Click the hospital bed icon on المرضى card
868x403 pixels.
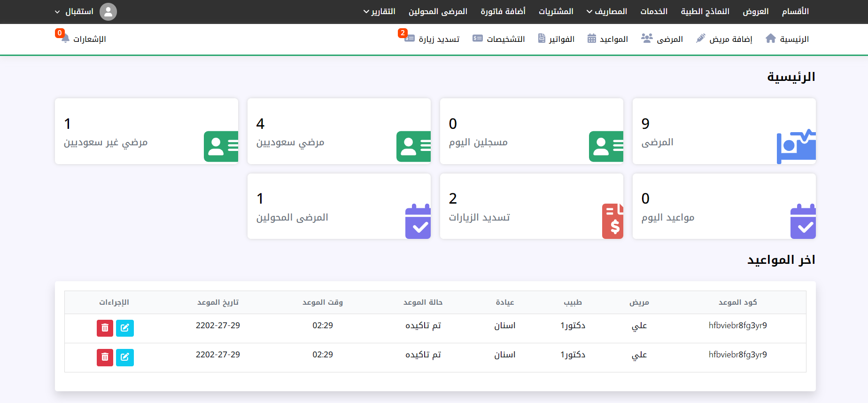(x=796, y=146)
